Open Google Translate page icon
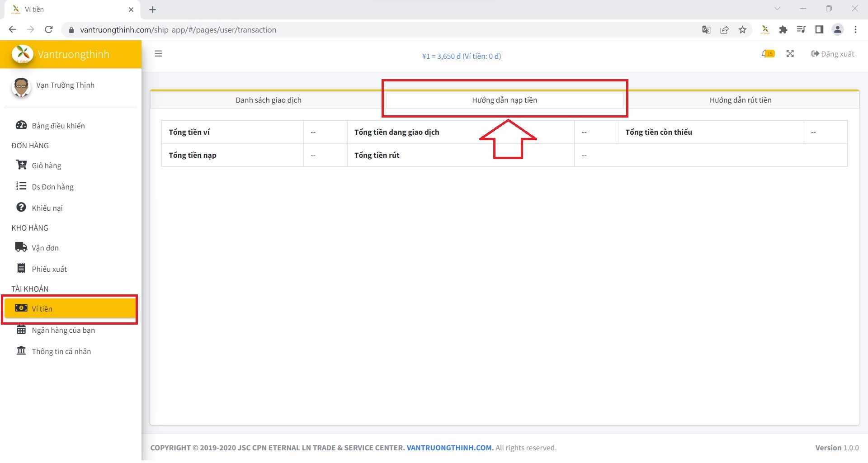This screenshot has width=868, height=463. click(x=706, y=30)
